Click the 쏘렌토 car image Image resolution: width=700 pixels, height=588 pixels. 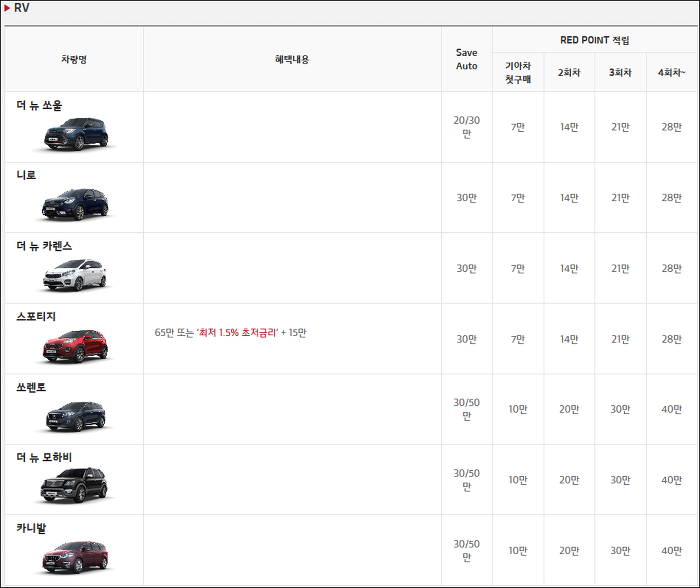76,416
